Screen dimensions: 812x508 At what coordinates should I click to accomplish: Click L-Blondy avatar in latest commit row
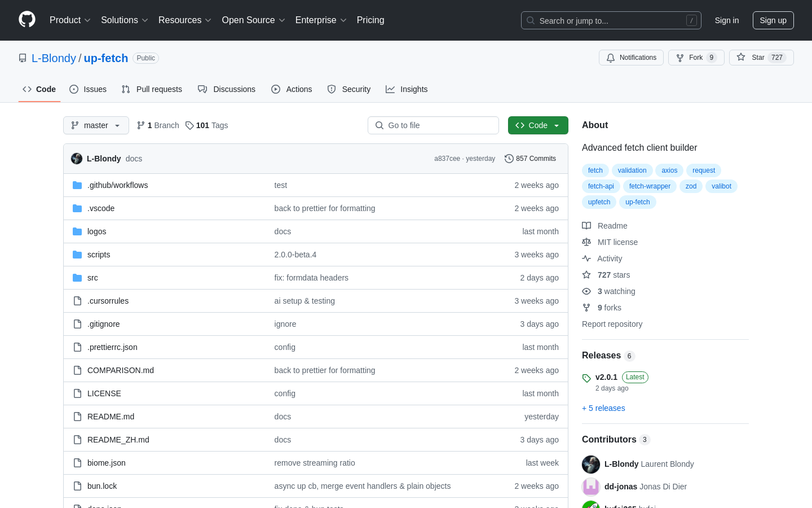coord(77,159)
